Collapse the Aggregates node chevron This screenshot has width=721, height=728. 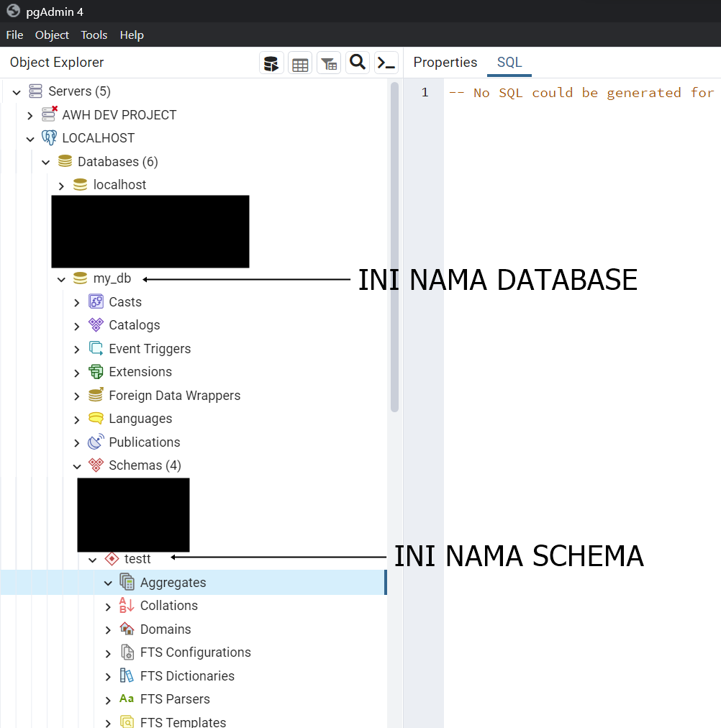coord(108,583)
